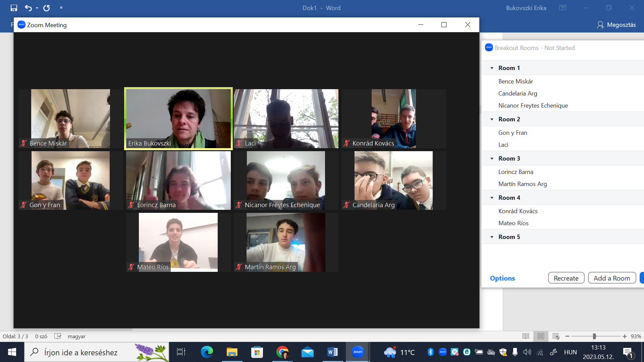Click Mateo Ríos video tile
644x362 pixels.
pyautogui.click(x=178, y=242)
